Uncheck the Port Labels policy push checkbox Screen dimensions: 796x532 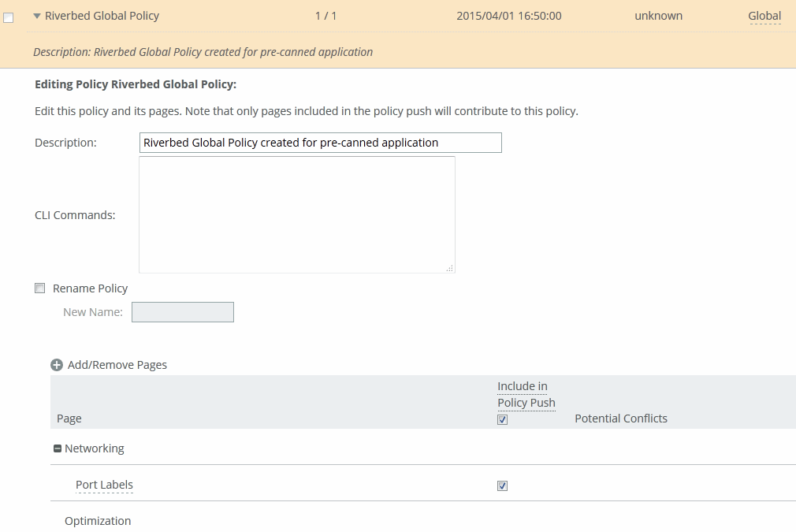tap(503, 485)
